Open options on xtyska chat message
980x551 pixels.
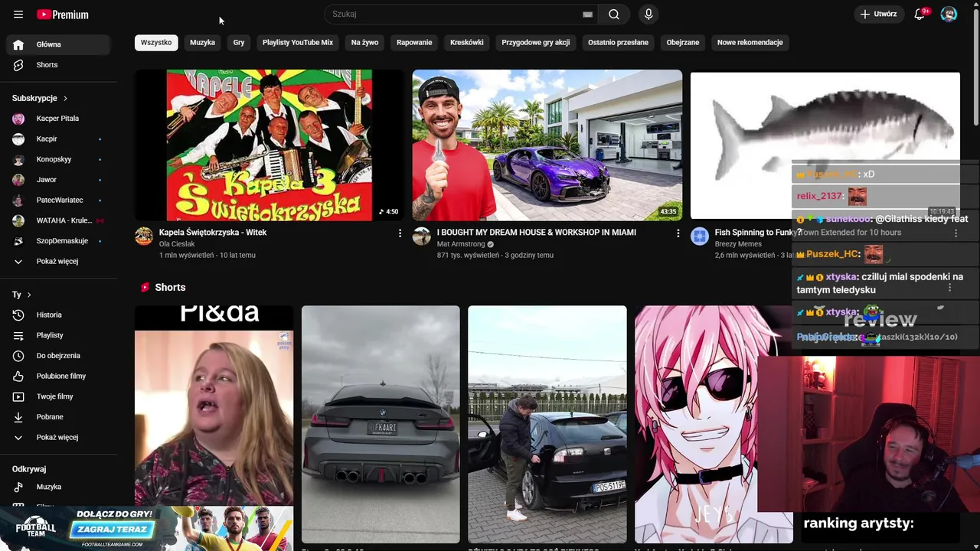(x=950, y=288)
